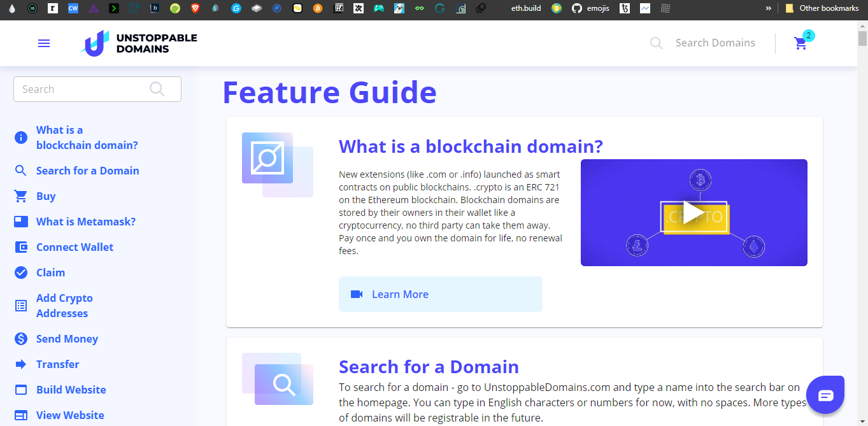The image size is (868, 426).
Task: Open the GitHub emojis bookmark
Action: (590, 8)
